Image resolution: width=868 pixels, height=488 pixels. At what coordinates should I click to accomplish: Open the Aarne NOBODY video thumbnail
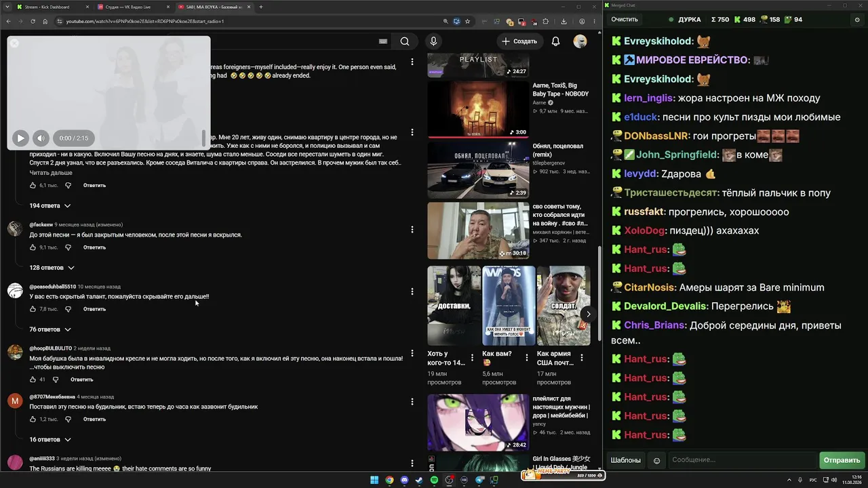[478, 109]
